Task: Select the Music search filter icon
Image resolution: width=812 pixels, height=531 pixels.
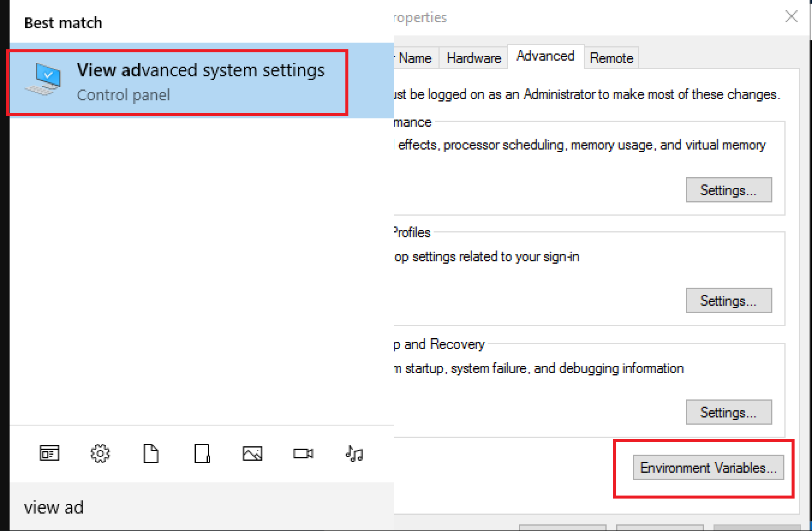Action: pyautogui.click(x=354, y=454)
